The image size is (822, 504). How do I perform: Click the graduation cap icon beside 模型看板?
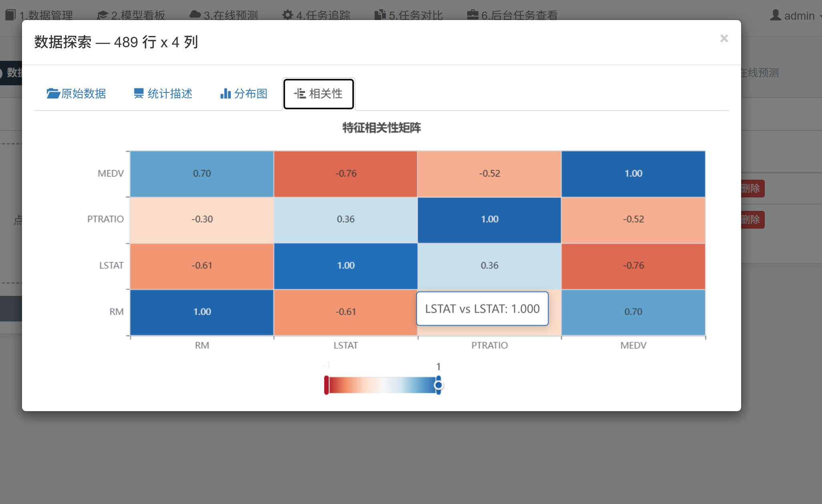click(x=102, y=15)
